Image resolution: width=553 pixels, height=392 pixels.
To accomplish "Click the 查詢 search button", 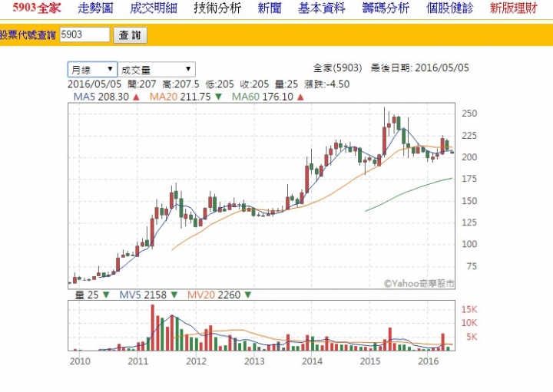I will click(130, 35).
